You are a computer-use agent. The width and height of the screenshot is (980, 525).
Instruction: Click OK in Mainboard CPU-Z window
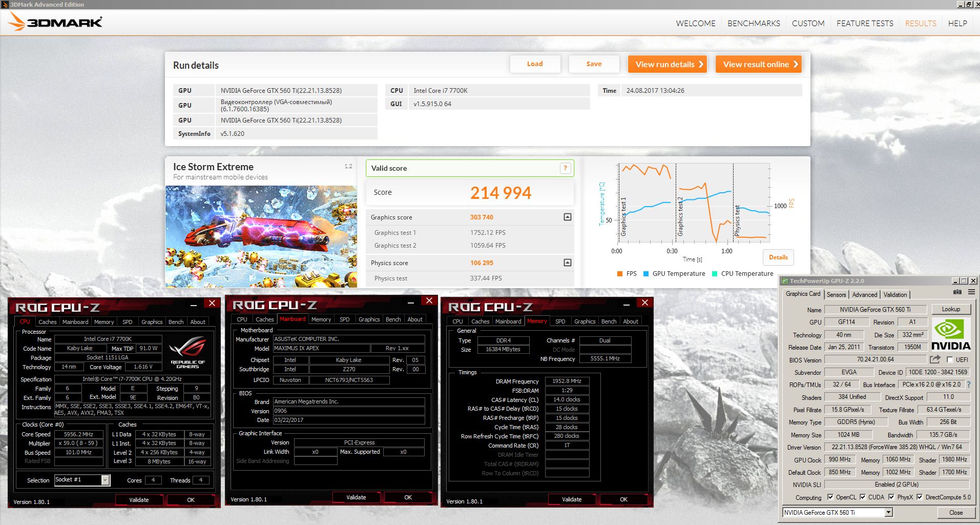pyautogui.click(x=408, y=497)
